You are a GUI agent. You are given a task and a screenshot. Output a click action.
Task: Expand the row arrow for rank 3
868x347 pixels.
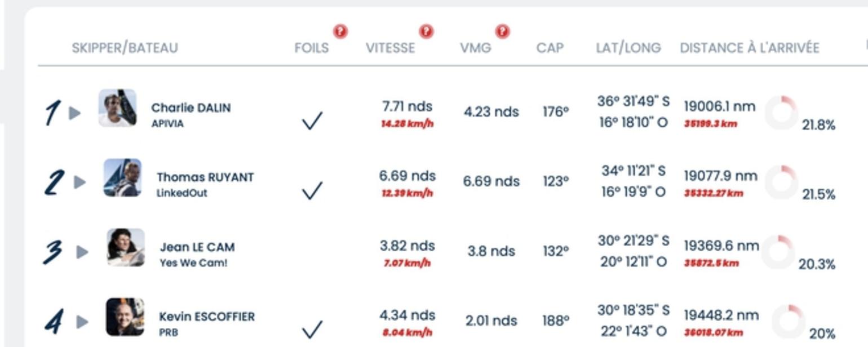82,252
